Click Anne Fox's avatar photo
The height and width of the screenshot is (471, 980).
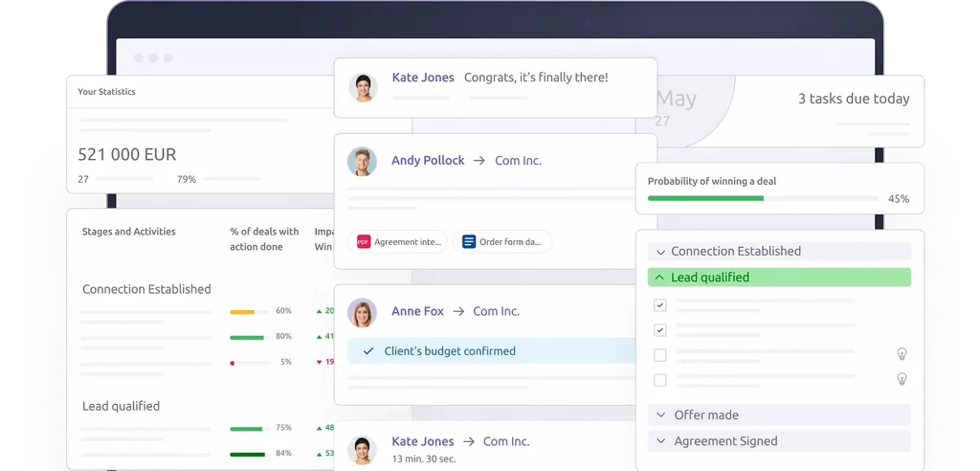[x=362, y=313]
